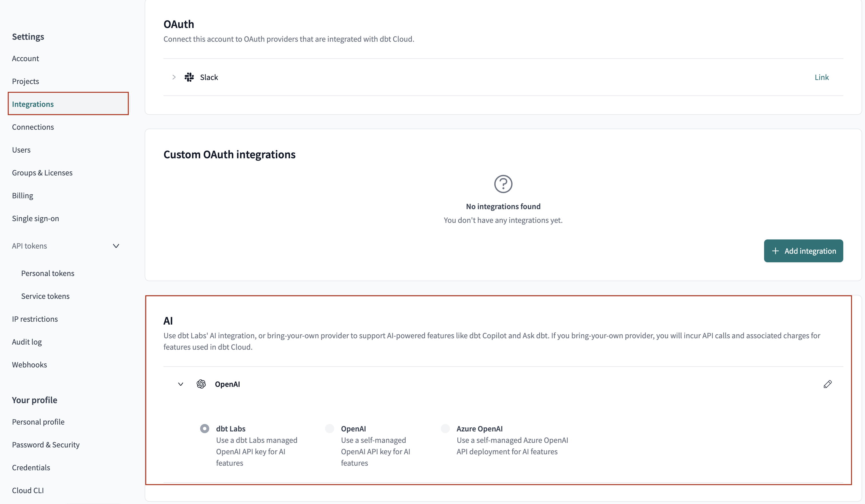This screenshot has height=504, width=865.
Task: Click the edit pencil icon for OpenAI
Action: [x=828, y=385]
